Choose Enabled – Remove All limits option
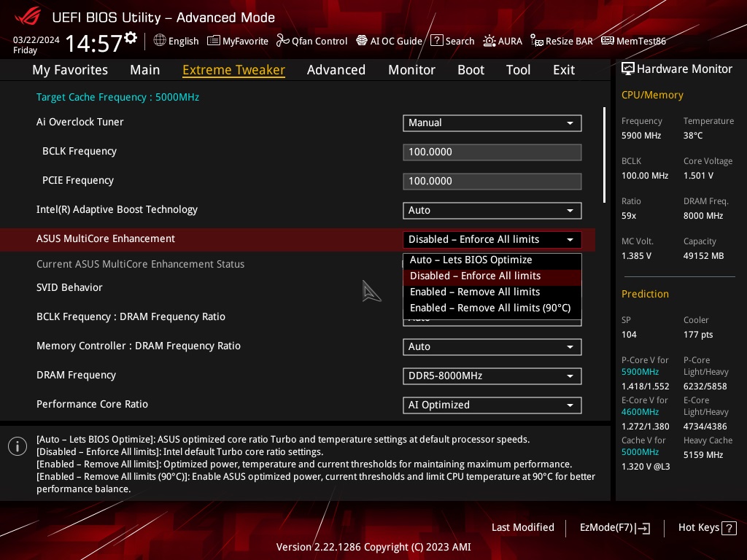This screenshot has height=560, width=747. [492, 292]
